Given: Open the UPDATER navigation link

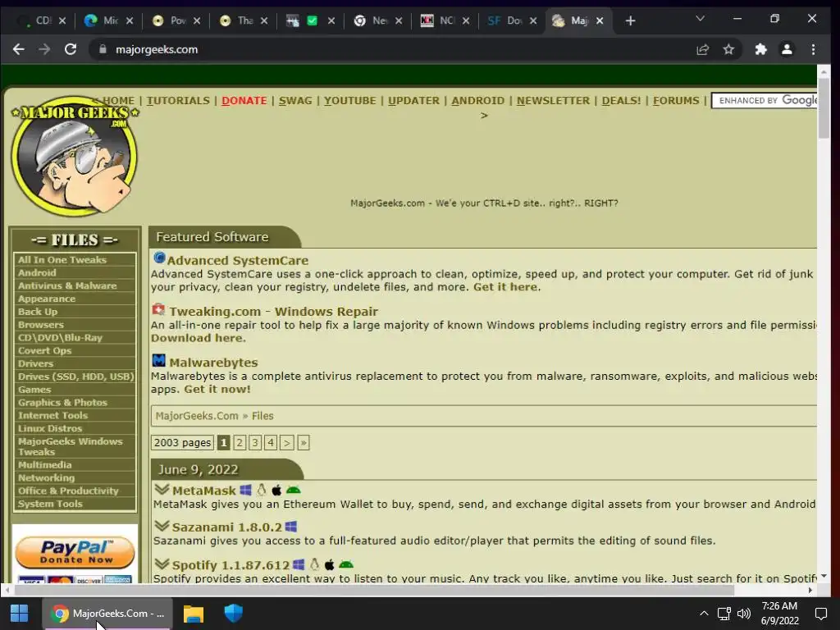Looking at the screenshot, I should (x=413, y=100).
